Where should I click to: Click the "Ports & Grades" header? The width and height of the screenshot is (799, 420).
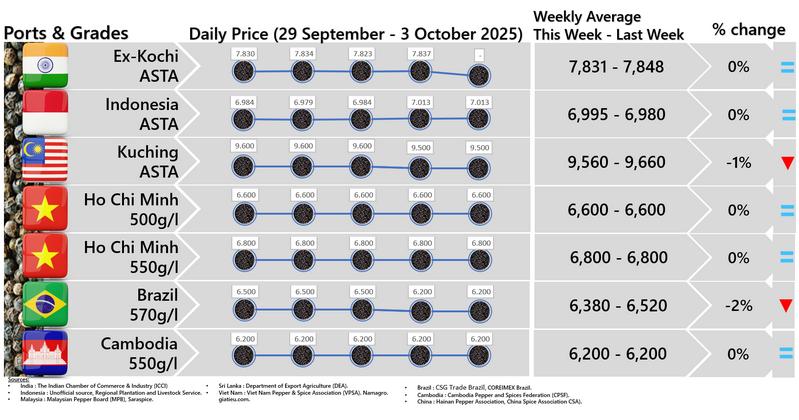click(68, 31)
